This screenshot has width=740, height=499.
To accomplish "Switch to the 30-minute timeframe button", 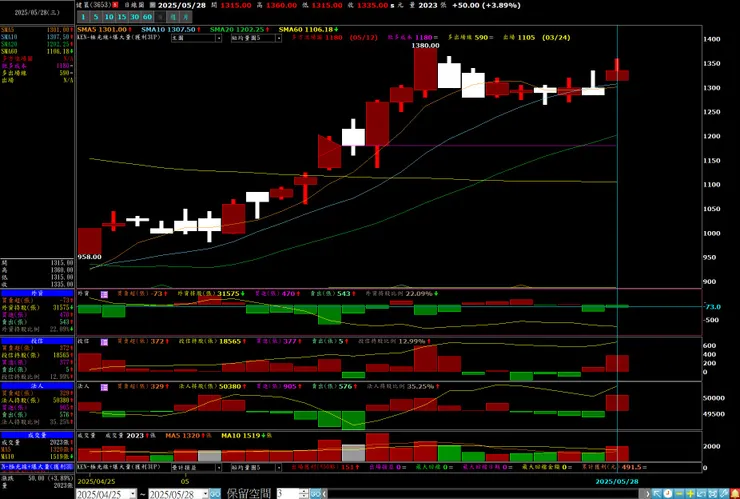I will pyautogui.click(x=135, y=17).
